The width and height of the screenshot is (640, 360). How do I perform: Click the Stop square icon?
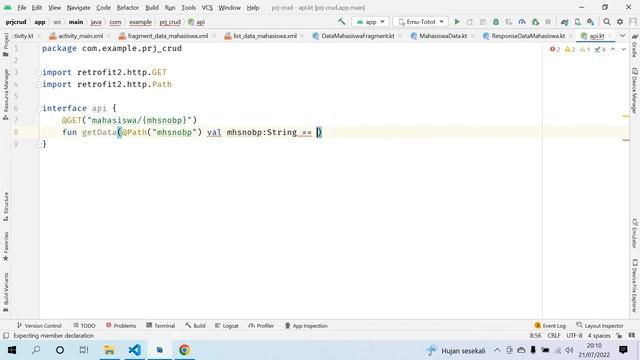[548, 22]
